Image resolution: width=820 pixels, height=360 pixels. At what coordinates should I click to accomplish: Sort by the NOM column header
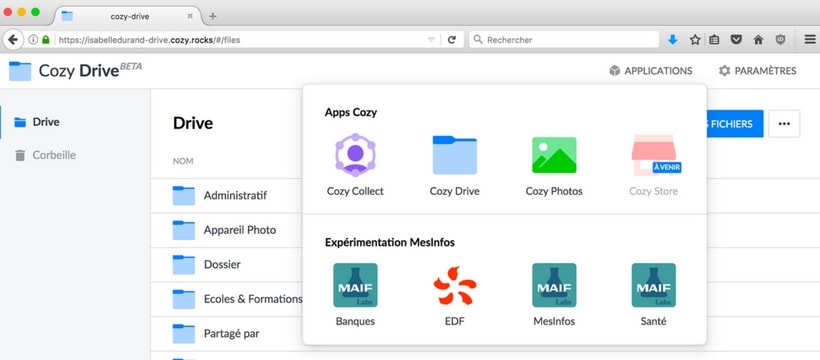(x=183, y=161)
